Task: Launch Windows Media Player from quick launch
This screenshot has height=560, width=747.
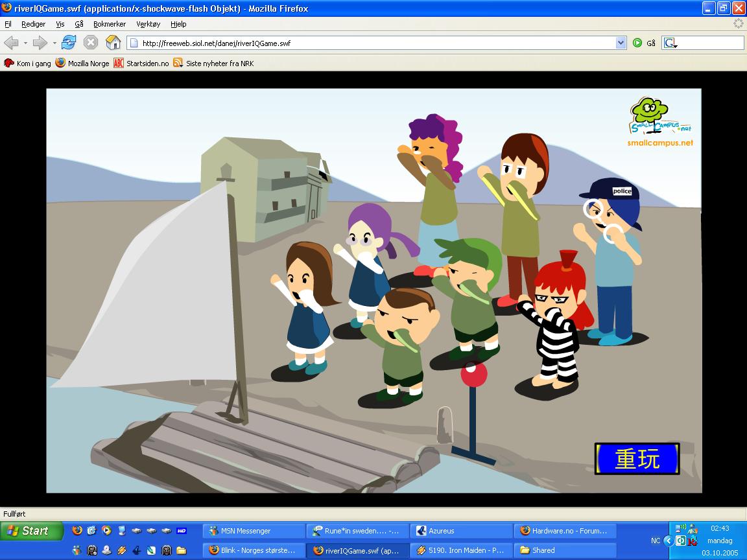Action: point(107,530)
